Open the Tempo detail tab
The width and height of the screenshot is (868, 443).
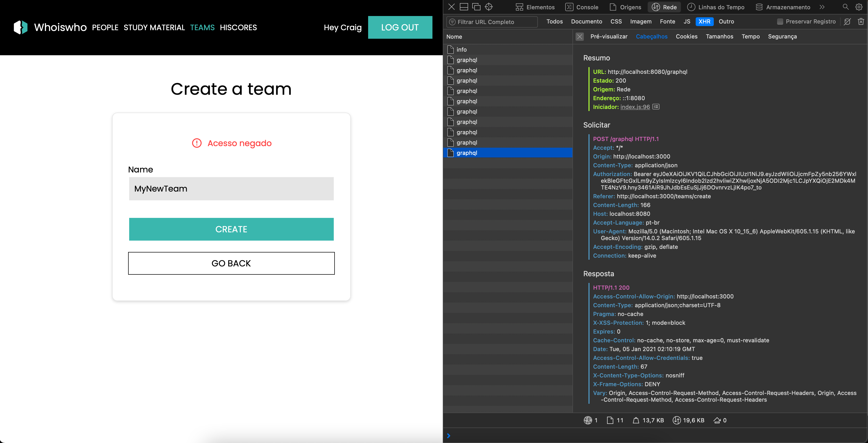[750, 36]
